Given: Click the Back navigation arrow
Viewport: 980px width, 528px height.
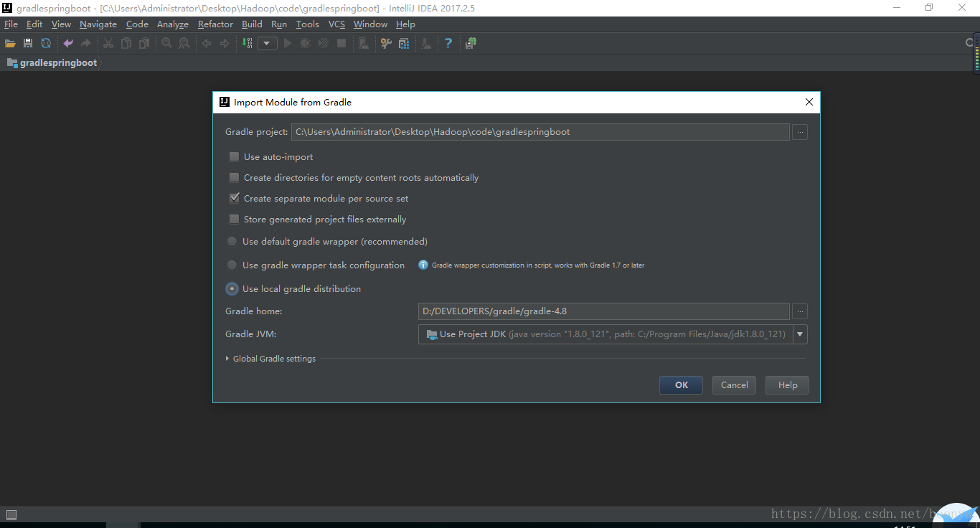Looking at the screenshot, I should (x=207, y=44).
